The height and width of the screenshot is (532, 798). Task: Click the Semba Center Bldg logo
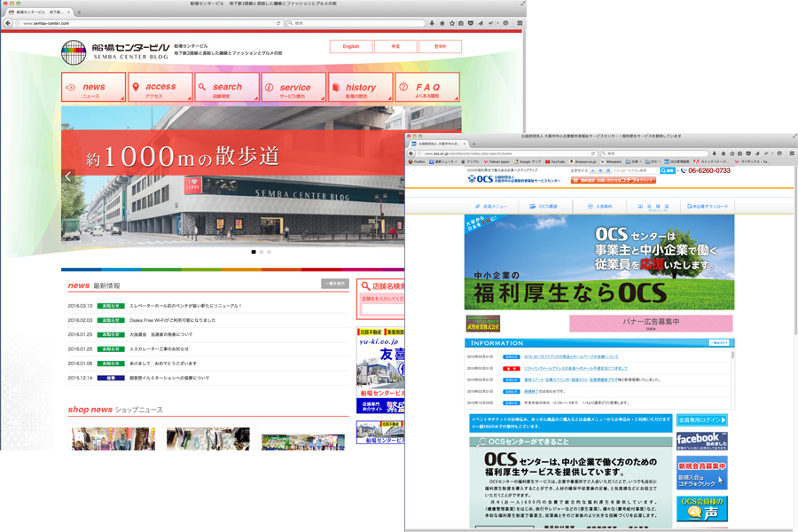click(115, 52)
